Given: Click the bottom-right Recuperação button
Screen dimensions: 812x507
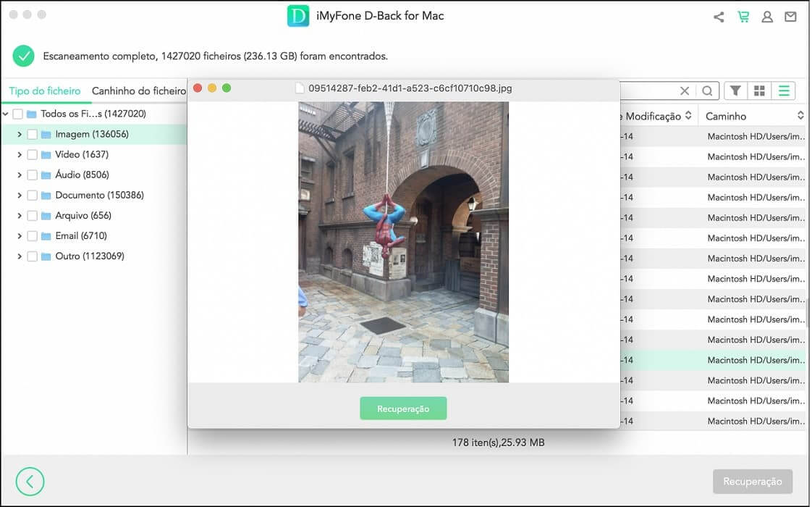Looking at the screenshot, I should click(753, 482).
